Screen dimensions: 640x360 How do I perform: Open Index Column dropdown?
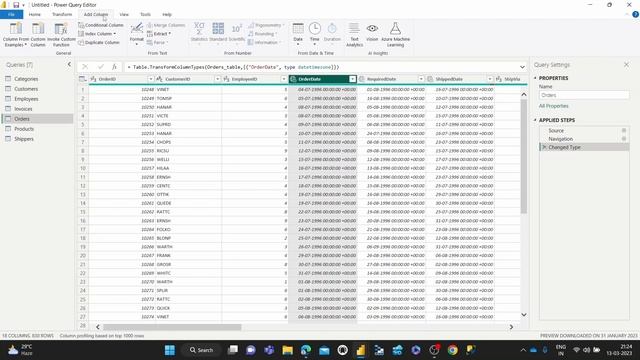pos(97,33)
